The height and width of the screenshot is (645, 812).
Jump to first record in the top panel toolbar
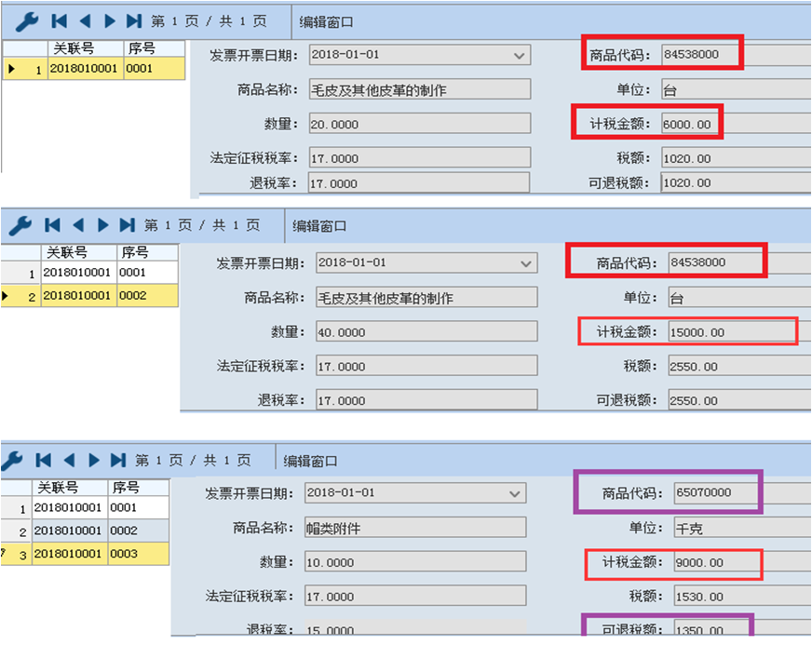pos(59,20)
